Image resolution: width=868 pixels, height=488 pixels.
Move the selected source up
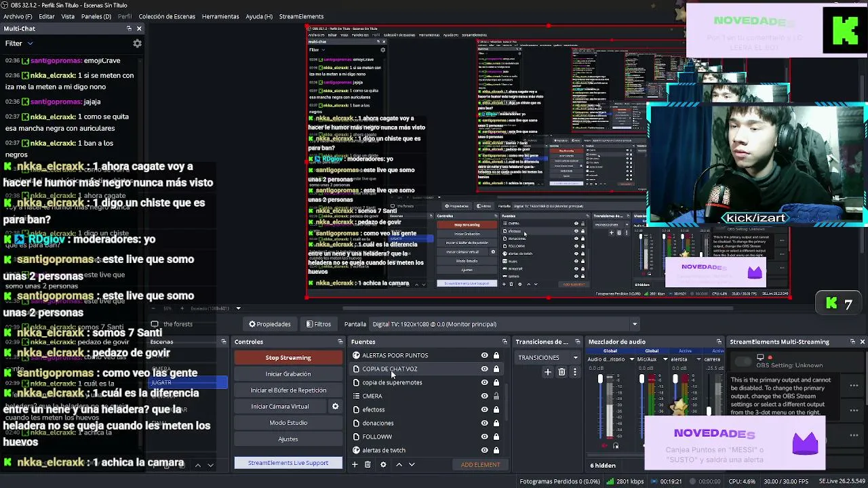[x=399, y=464]
